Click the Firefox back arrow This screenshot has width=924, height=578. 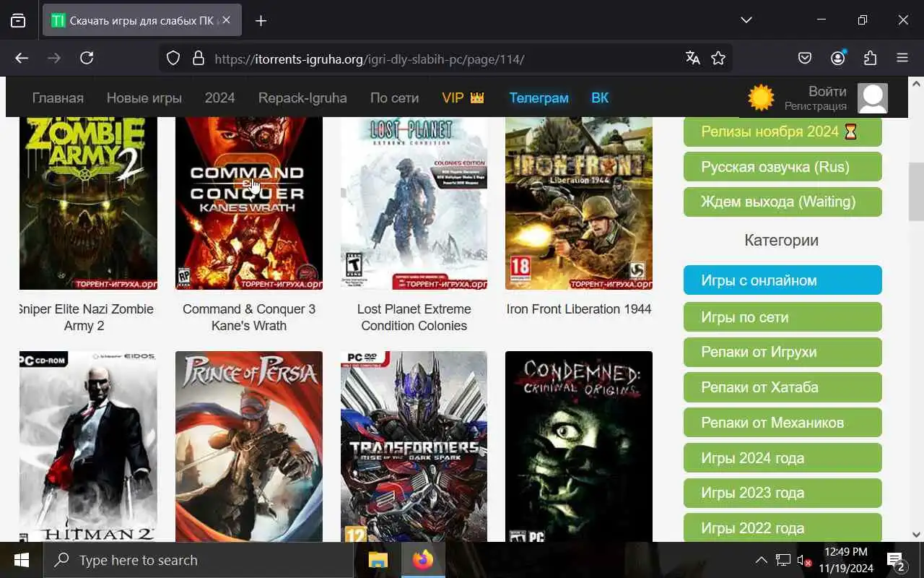(x=22, y=59)
